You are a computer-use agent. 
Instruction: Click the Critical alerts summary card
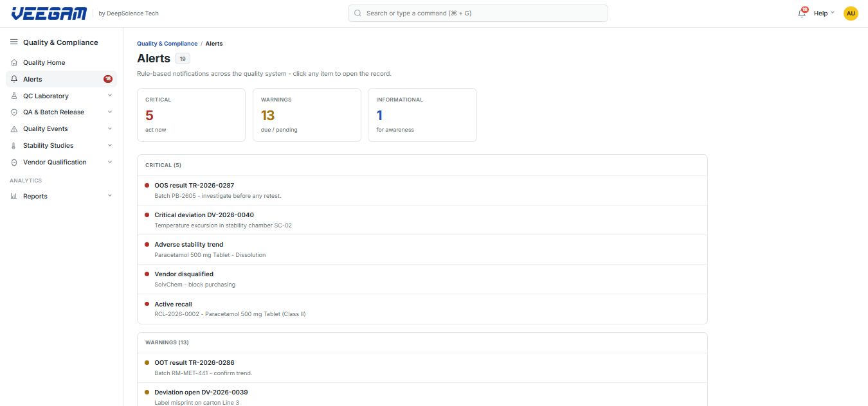point(191,115)
